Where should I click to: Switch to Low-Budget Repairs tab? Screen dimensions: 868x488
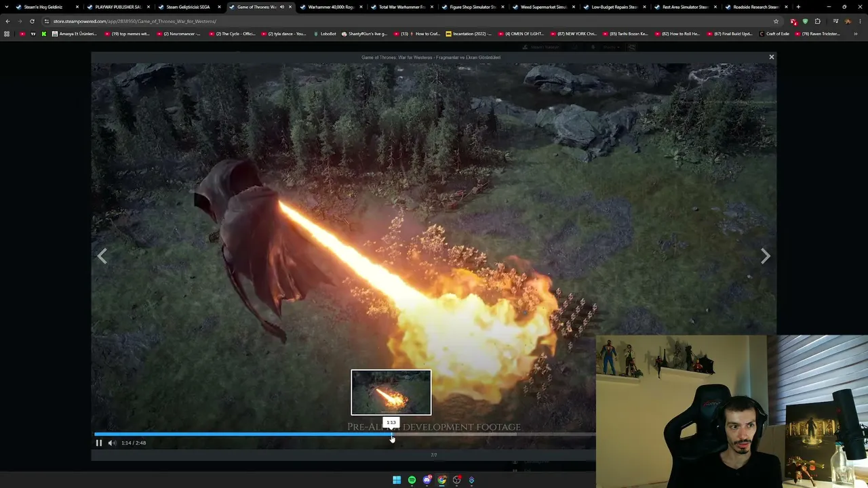pyautogui.click(x=614, y=7)
